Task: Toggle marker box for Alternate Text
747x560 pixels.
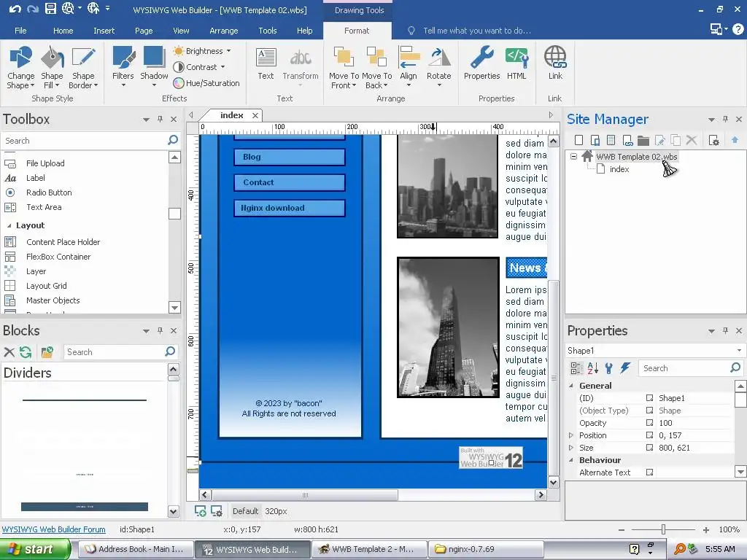Action: click(x=649, y=472)
